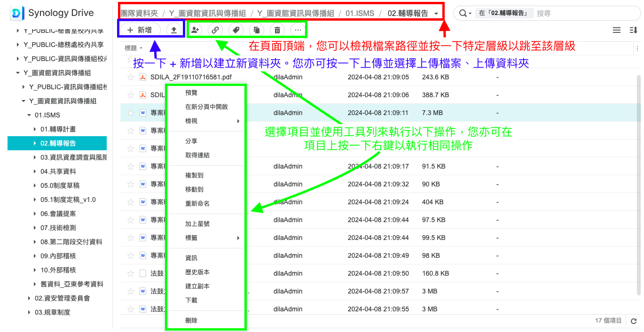Open the more options ellipsis button
The width and height of the screenshot is (644, 332).
click(x=298, y=30)
